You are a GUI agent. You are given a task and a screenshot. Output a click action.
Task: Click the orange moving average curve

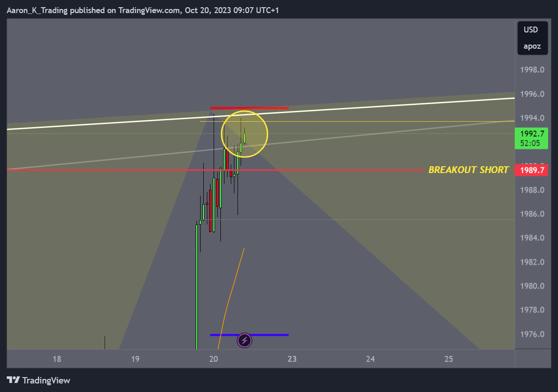[230, 299]
